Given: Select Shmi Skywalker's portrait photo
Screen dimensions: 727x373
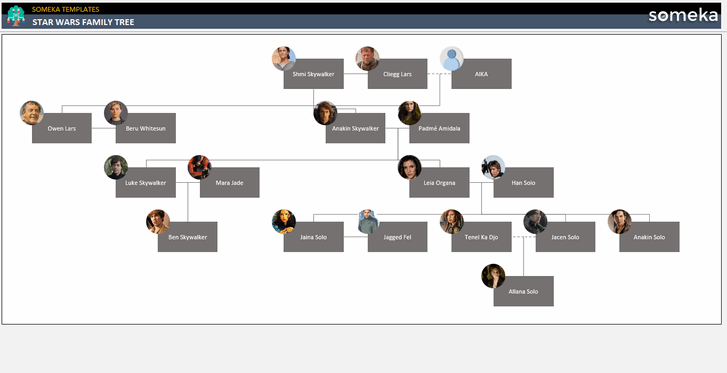Looking at the screenshot, I should tap(284, 58).
